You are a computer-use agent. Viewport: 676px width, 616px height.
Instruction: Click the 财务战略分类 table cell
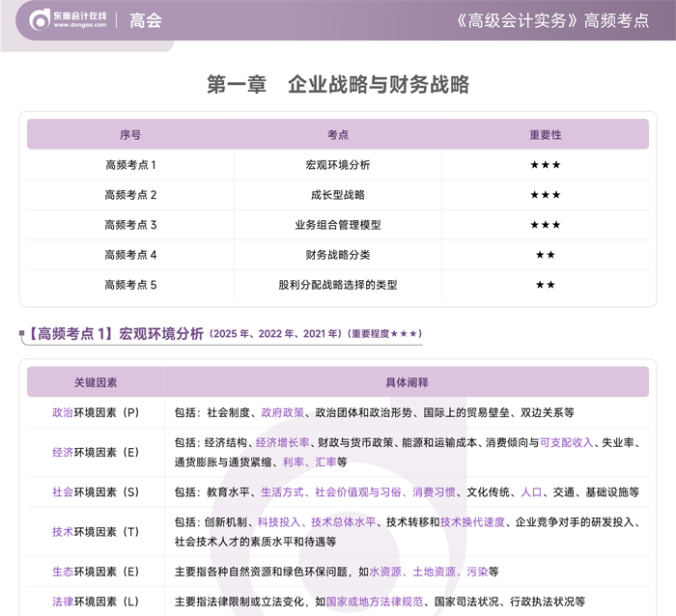click(338, 255)
